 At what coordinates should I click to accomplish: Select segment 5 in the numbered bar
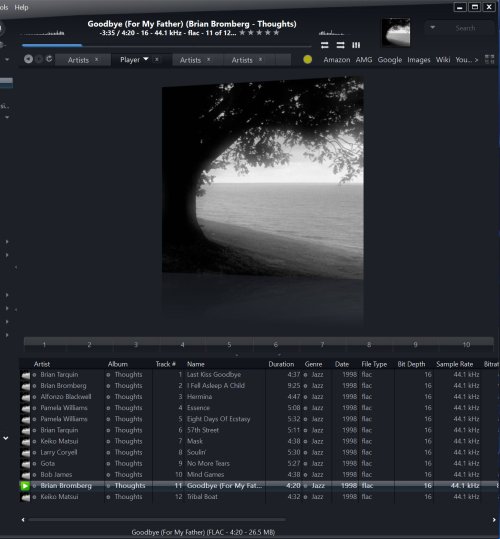pos(229,344)
